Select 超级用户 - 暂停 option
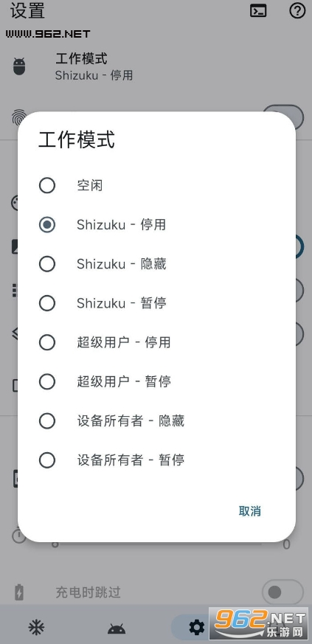Screen dimensions: 312x644 [156, 381]
